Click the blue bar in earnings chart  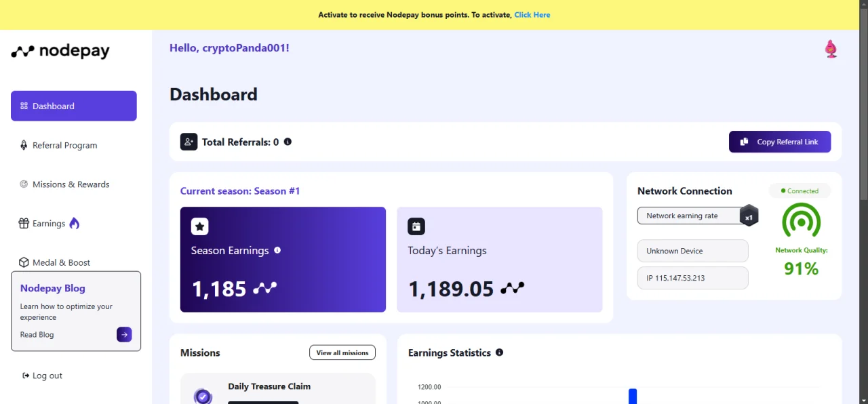(x=633, y=396)
